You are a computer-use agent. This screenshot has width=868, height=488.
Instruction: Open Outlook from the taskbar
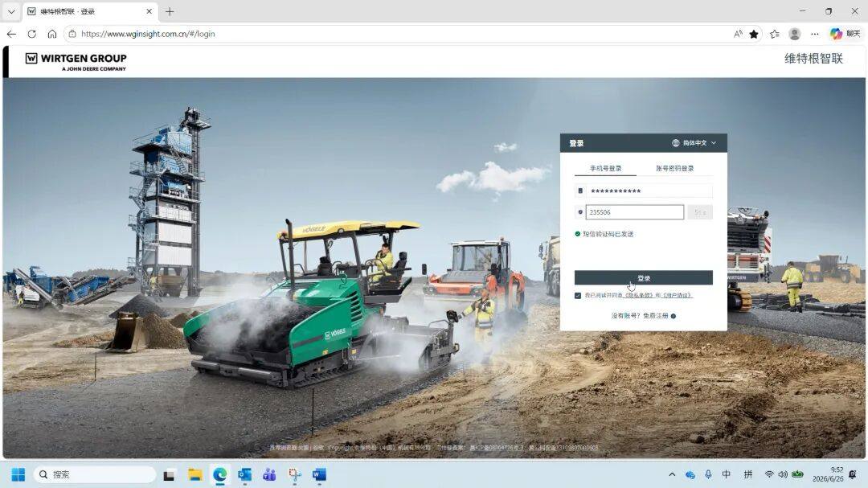(244, 474)
